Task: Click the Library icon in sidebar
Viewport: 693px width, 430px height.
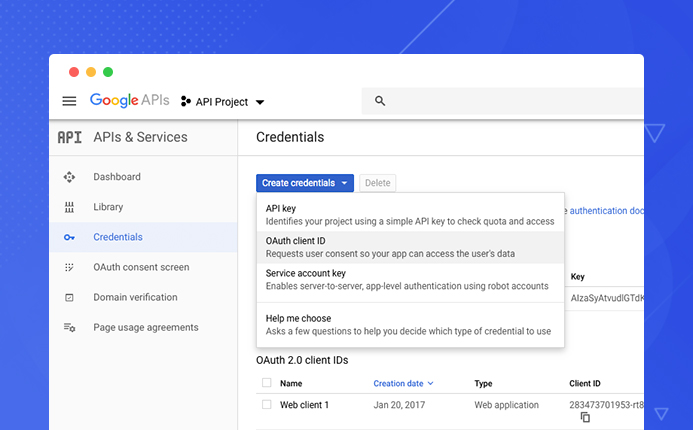Action: pos(69,207)
